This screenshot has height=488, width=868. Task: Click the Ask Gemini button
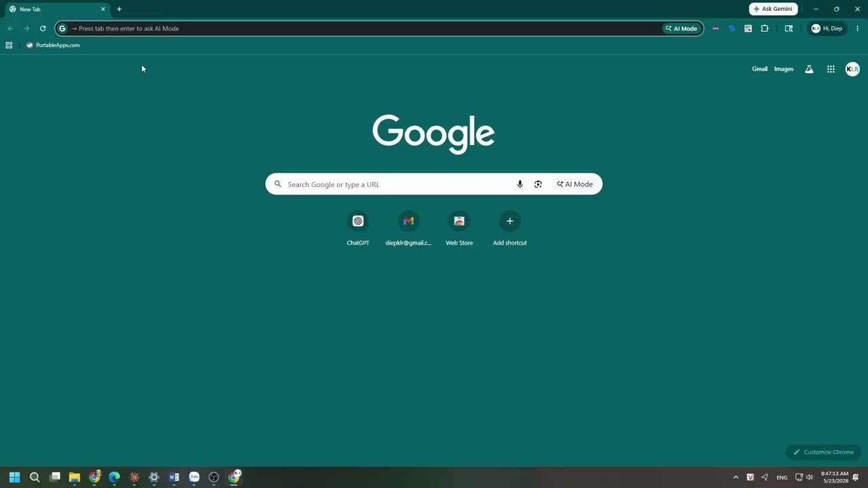click(773, 9)
